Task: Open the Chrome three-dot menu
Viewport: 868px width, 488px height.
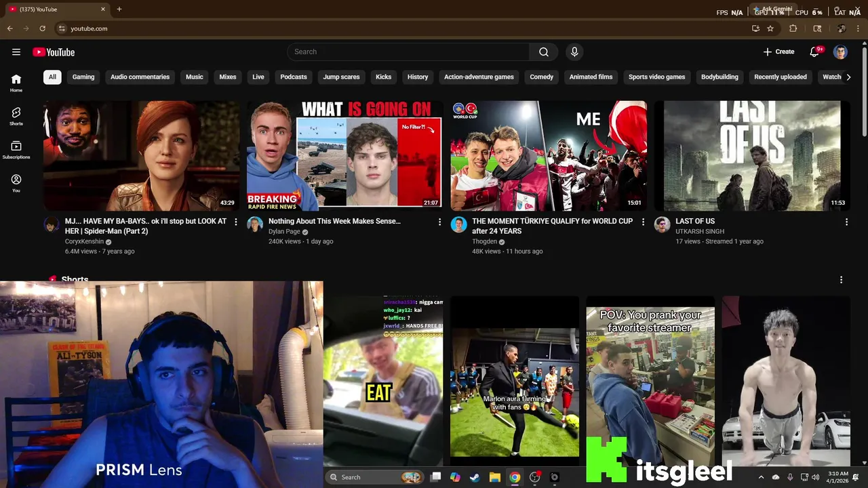Action: tap(858, 28)
